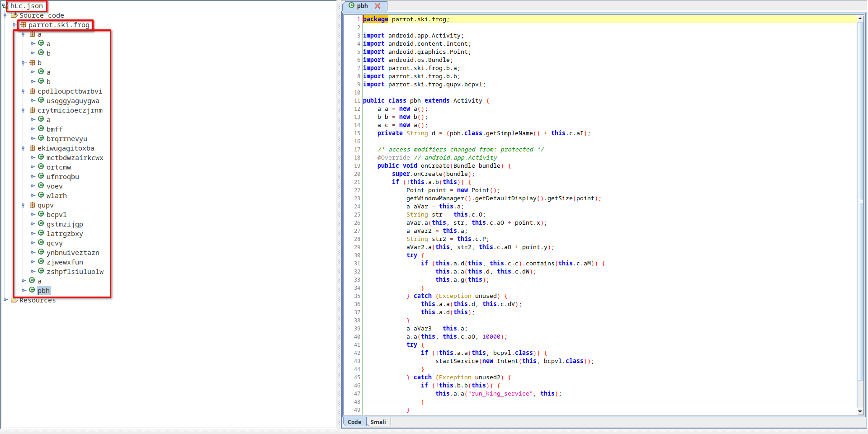Click the bcpvl class icon
Image resolution: width=868 pixels, height=434 pixels.
pos(41,214)
